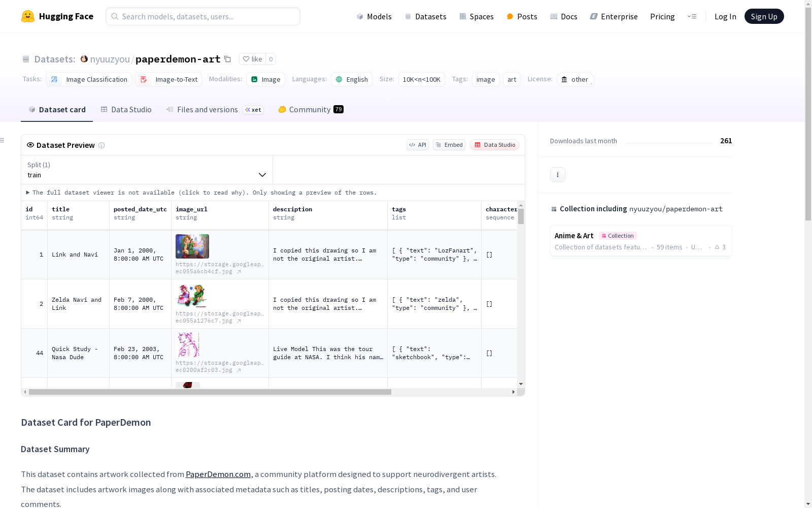The width and height of the screenshot is (812, 508).
Task: Click the Image-to-Text task tag
Action: click(x=168, y=79)
